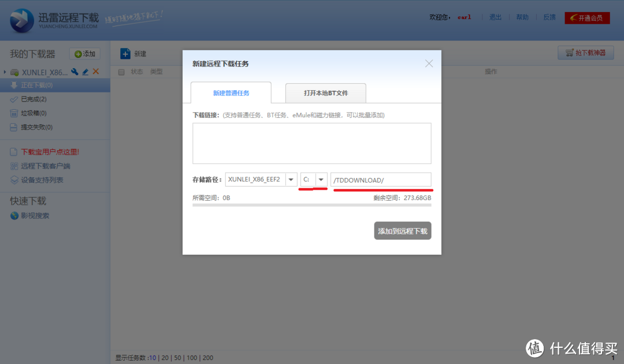624x364 pixels.
Task: Open the XUNLEI_X86_EEF2 device dropdown
Action: (x=291, y=180)
